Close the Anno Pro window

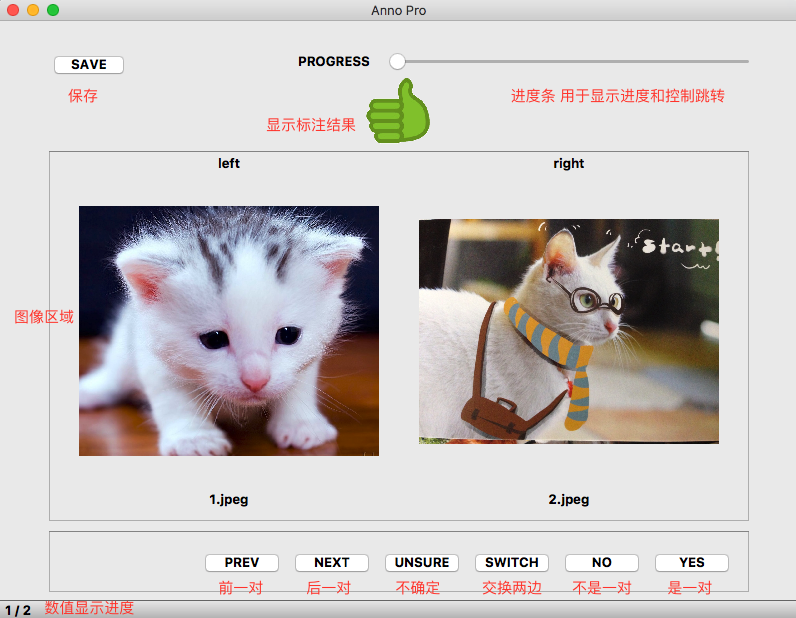click(13, 10)
